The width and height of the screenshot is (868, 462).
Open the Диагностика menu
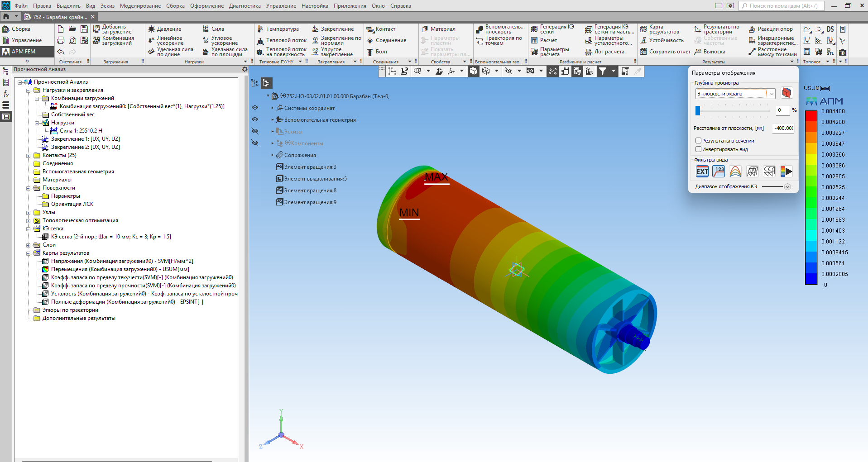coord(245,6)
